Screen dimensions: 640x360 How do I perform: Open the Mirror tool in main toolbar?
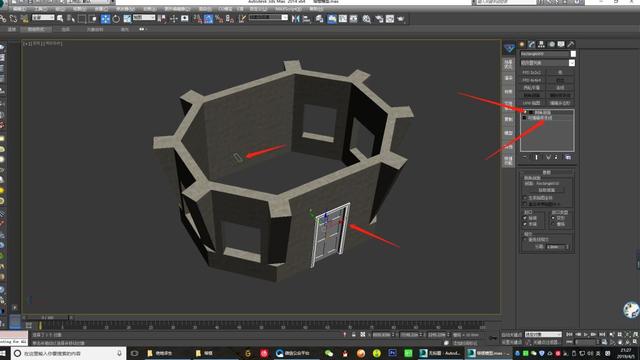point(296,19)
